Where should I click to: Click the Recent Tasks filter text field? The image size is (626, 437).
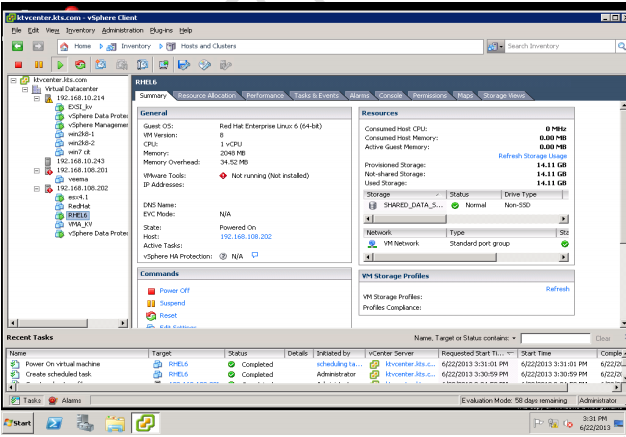click(555, 338)
